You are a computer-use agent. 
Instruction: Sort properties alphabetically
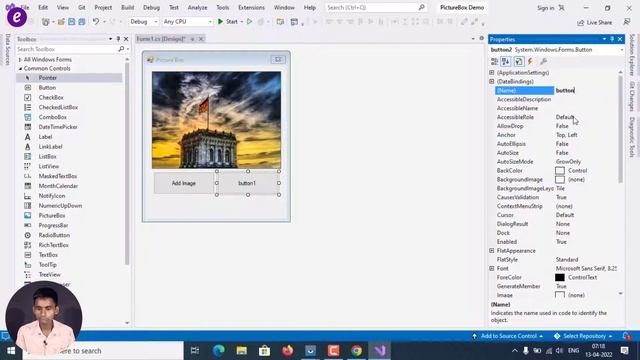tap(506, 61)
